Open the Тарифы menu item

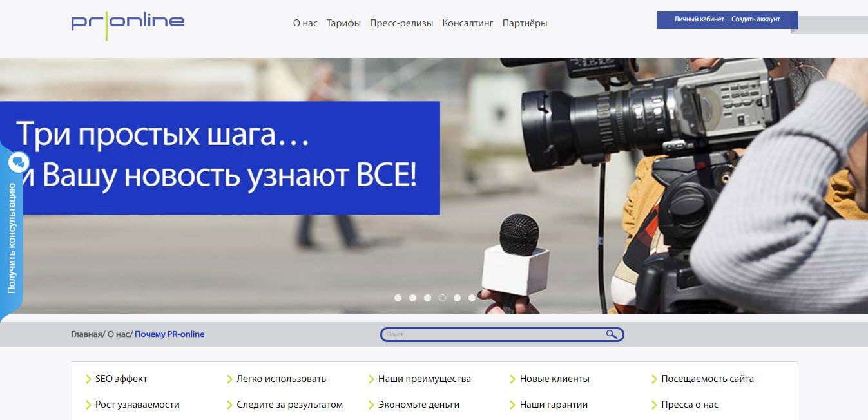point(343,23)
